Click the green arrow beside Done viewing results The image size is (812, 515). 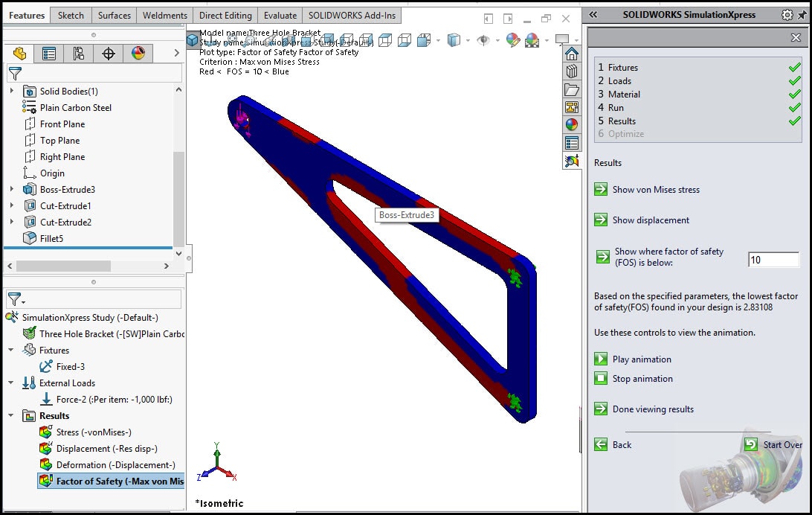coord(601,409)
